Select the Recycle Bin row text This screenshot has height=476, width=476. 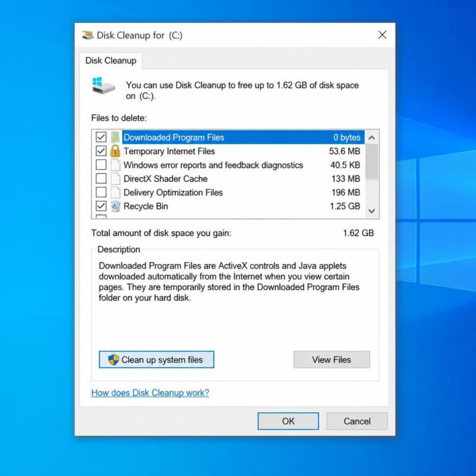pyautogui.click(x=146, y=206)
